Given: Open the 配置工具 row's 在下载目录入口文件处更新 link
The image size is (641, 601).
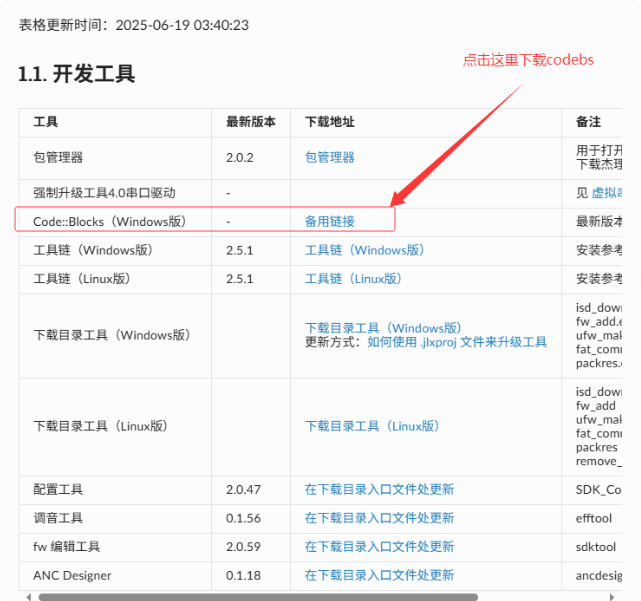Looking at the screenshot, I should tap(379, 489).
